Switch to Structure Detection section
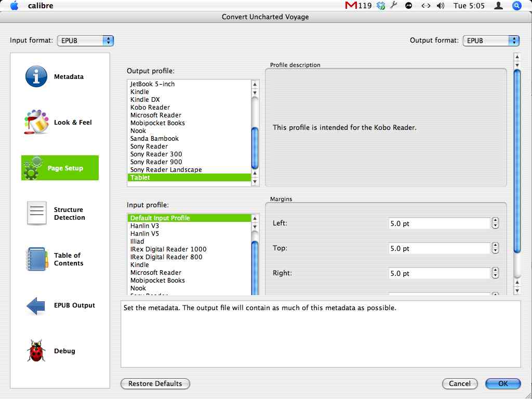Image resolution: width=532 pixels, height=399 pixels. click(69, 214)
